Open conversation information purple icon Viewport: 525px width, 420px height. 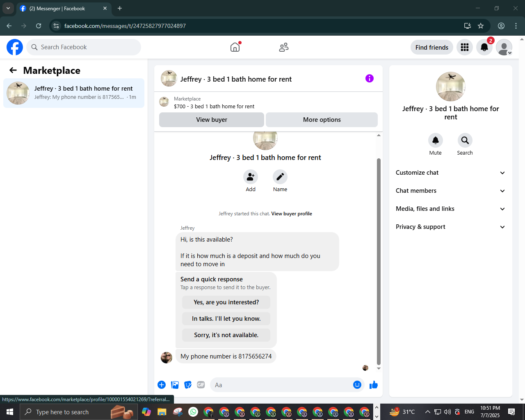[370, 78]
